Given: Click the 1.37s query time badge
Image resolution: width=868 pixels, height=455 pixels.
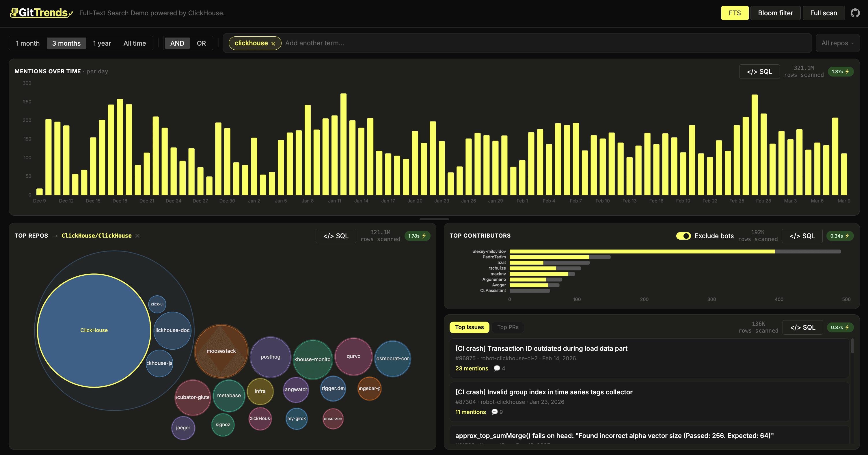Looking at the screenshot, I should pyautogui.click(x=840, y=71).
